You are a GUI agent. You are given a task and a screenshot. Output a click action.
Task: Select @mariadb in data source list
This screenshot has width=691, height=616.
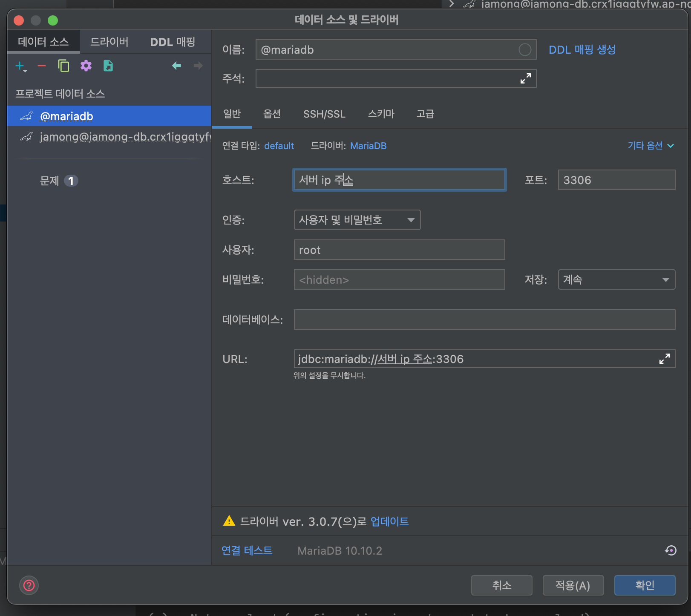[x=109, y=116]
